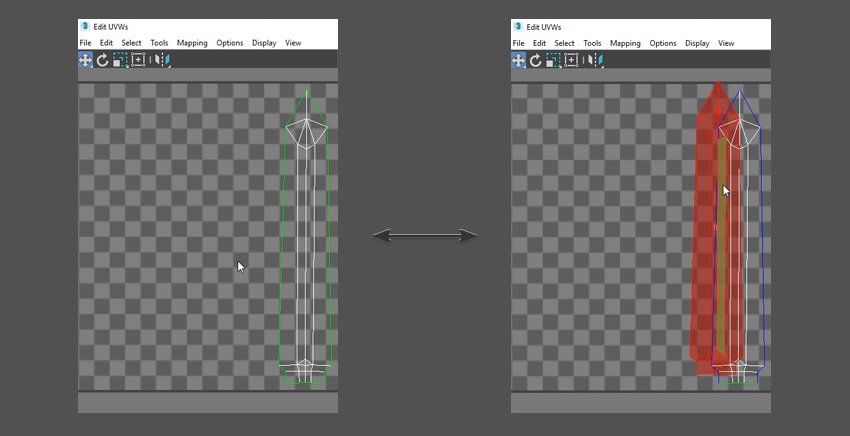Select the Scale tool in right window
This screenshot has width=850, height=436.
(552, 60)
